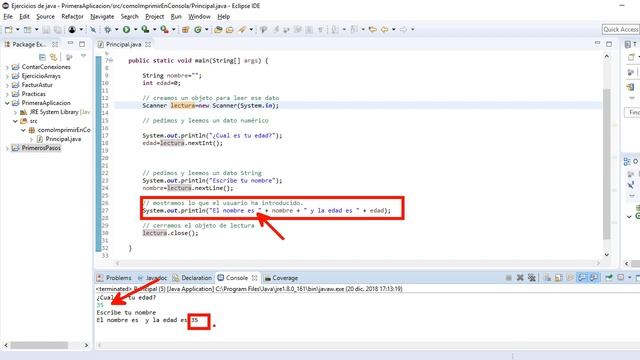The height and width of the screenshot is (360, 640).
Task: Open the Back history dropdown arrow
Action: pyautogui.click(x=393, y=29)
